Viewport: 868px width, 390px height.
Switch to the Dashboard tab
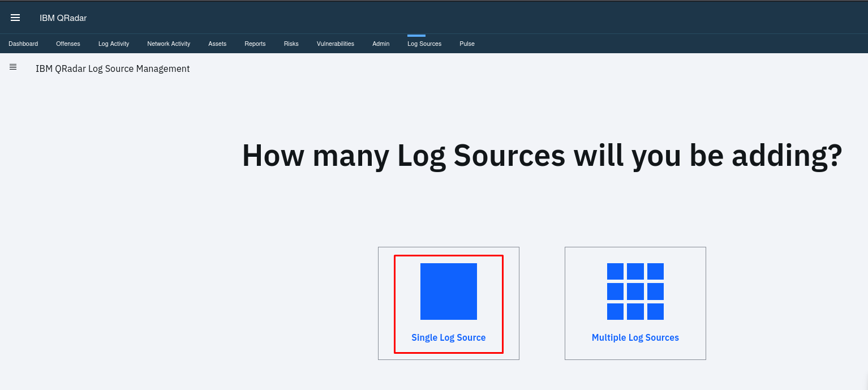[23, 44]
